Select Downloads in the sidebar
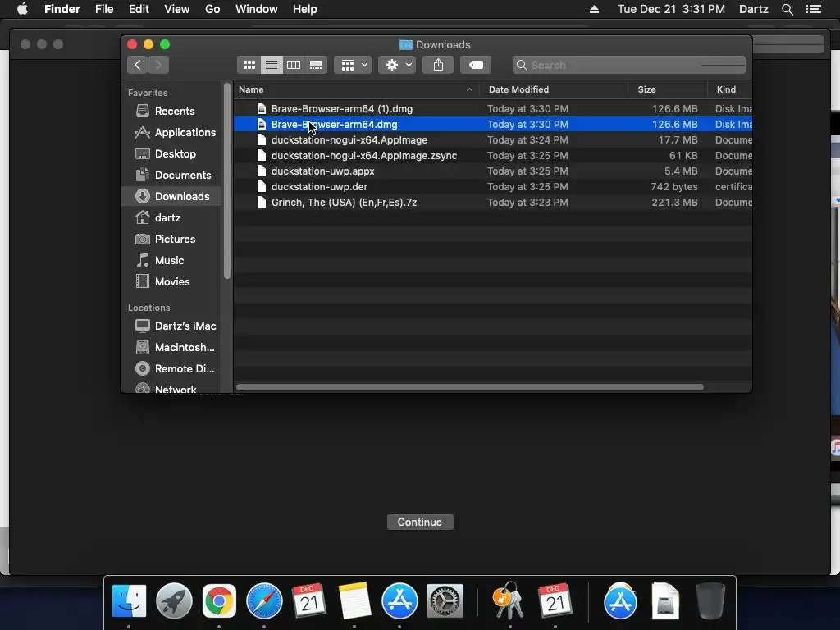Screen dimensions: 840x630 coord(171,196)
